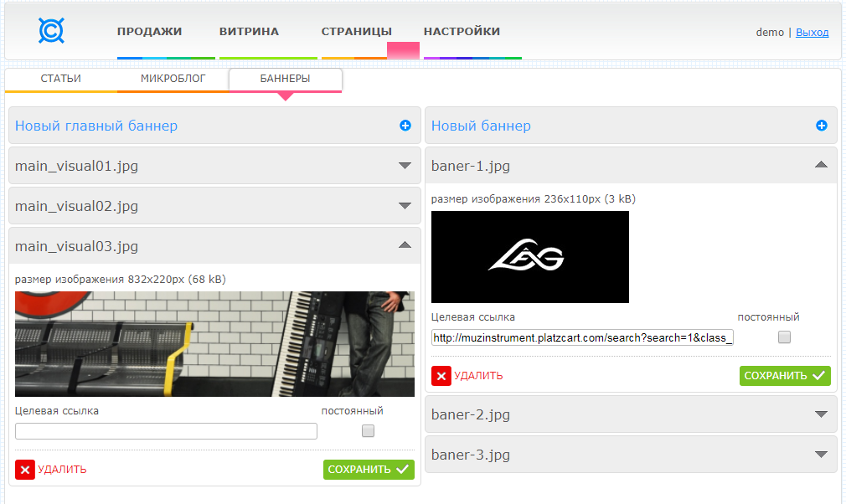
Task: Click the baner-2.jpg file name
Action: [471, 414]
